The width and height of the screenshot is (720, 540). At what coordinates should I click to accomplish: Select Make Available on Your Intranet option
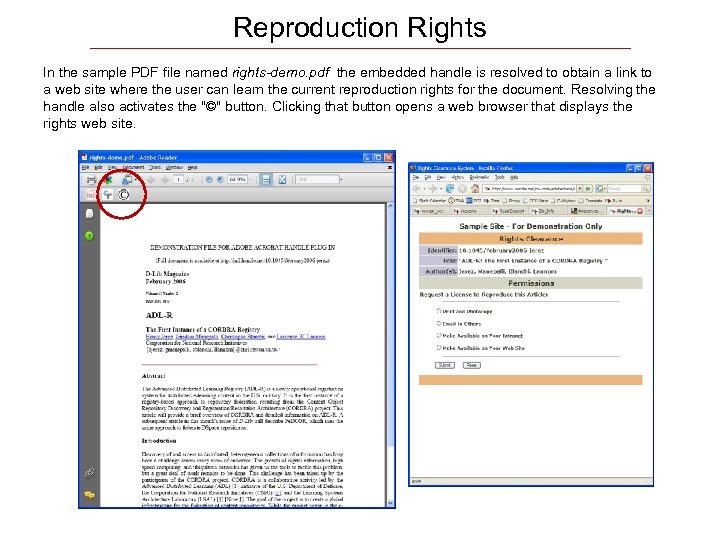point(439,335)
